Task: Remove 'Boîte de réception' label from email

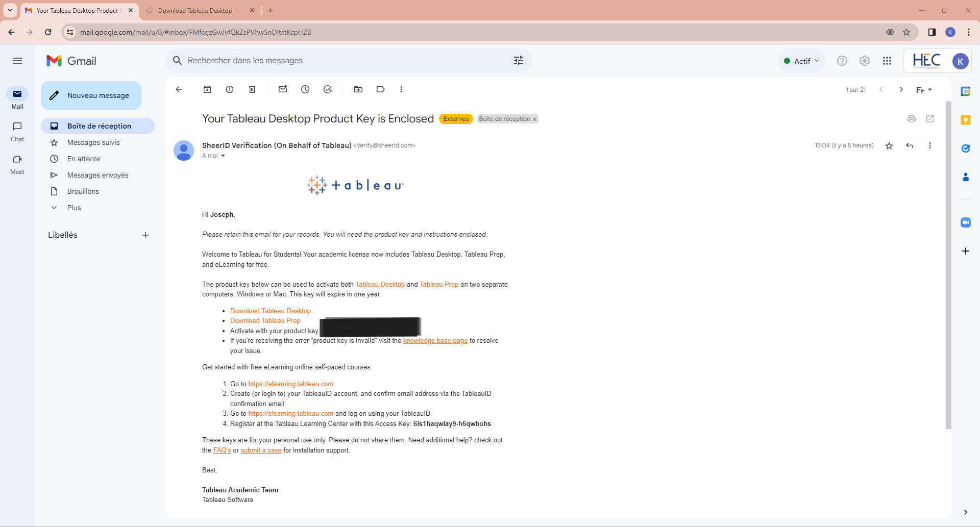Action: 534,119
